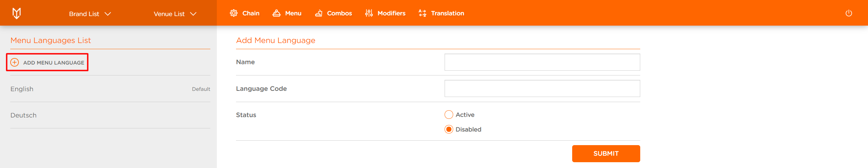Select the Disabled status radio button
This screenshot has width=868, height=168.
pos(449,129)
